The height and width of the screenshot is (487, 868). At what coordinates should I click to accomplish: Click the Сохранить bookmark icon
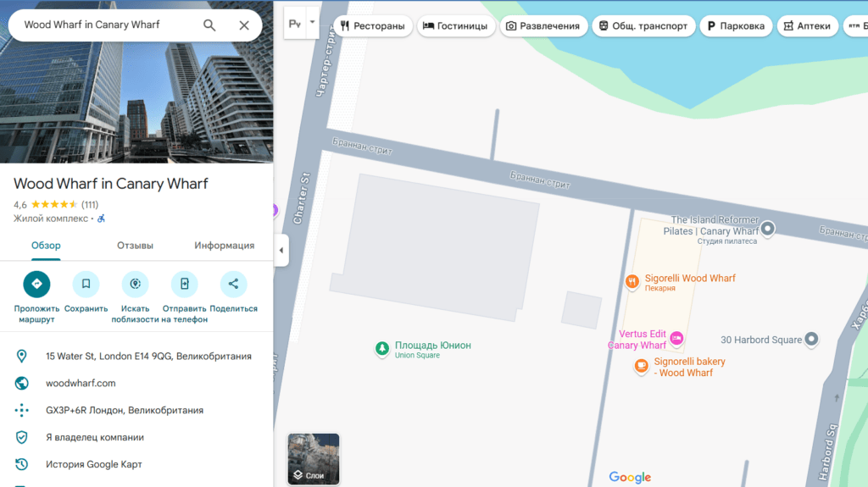coord(86,284)
